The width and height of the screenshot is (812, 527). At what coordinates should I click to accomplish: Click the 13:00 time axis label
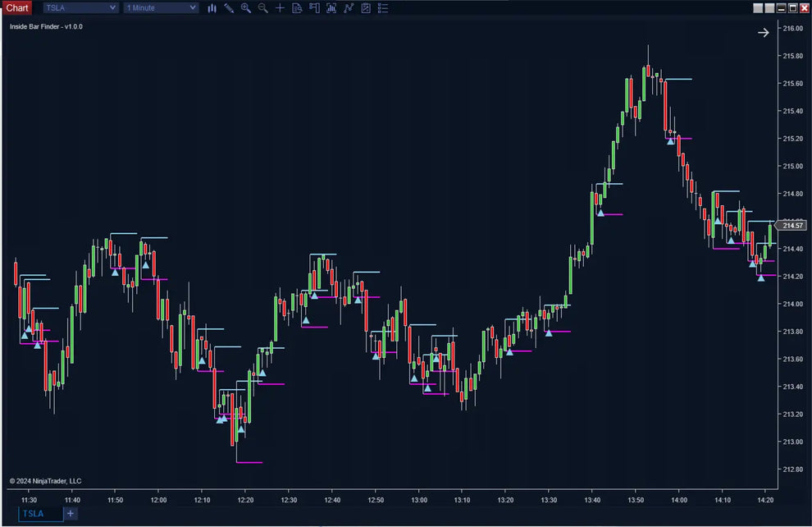419,499
